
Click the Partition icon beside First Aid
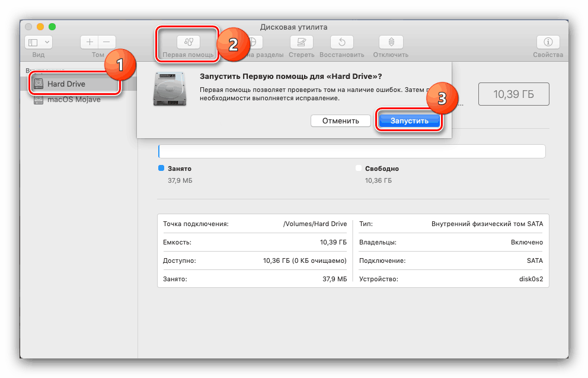click(253, 42)
